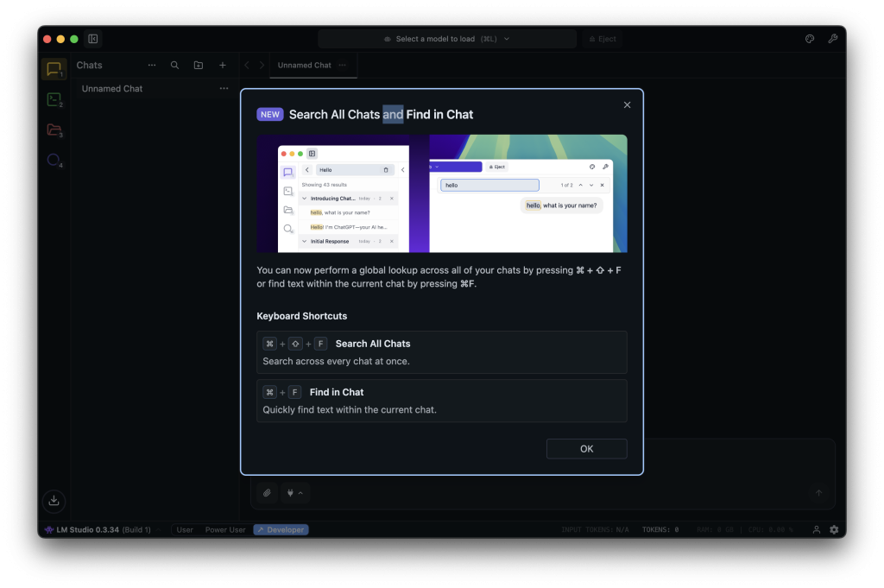Open the Developer terminal sidebar icon
The image size is (884, 588).
pos(54,99)
